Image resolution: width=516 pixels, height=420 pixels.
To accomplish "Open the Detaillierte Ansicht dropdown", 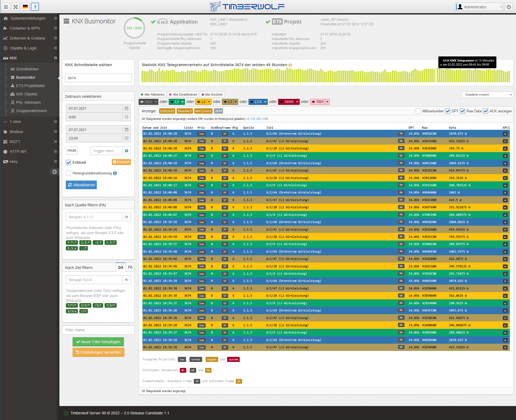I will pos(487,95).
